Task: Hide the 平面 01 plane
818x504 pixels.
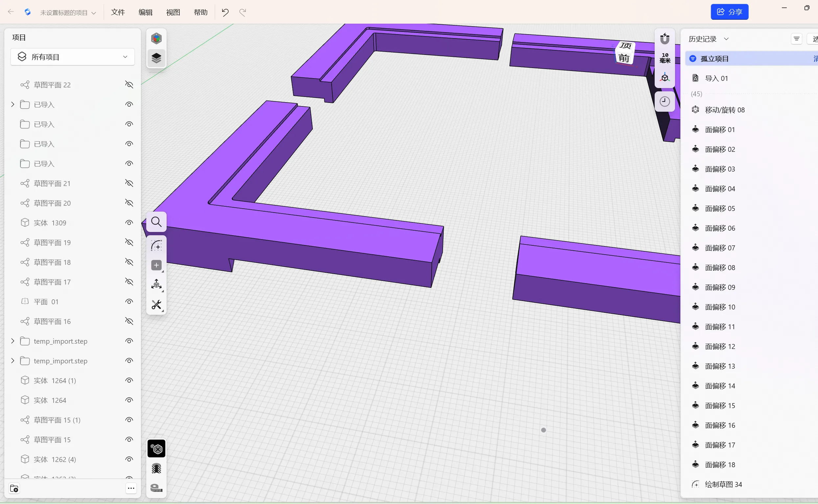Action: pos(129,302)
